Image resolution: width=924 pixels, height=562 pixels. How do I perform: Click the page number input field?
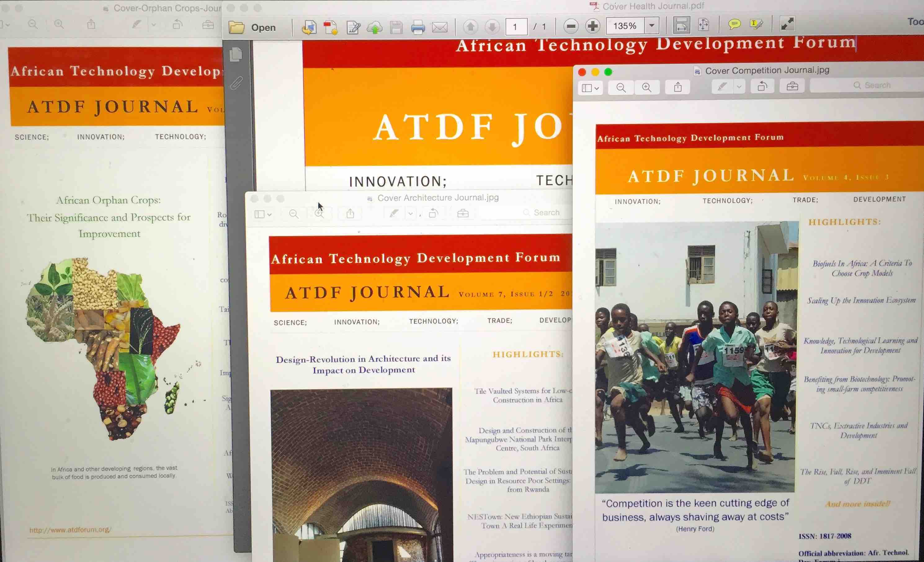click(516, 27)
